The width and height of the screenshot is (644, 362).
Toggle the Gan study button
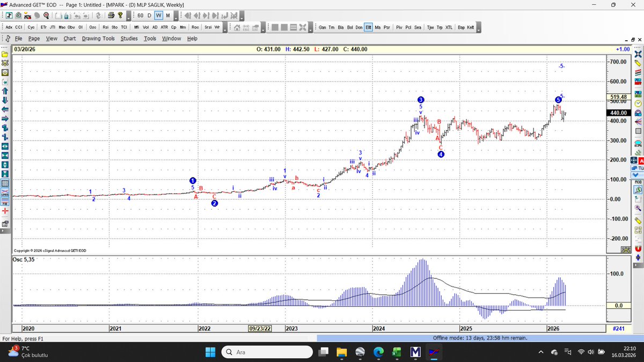[323, 27]
